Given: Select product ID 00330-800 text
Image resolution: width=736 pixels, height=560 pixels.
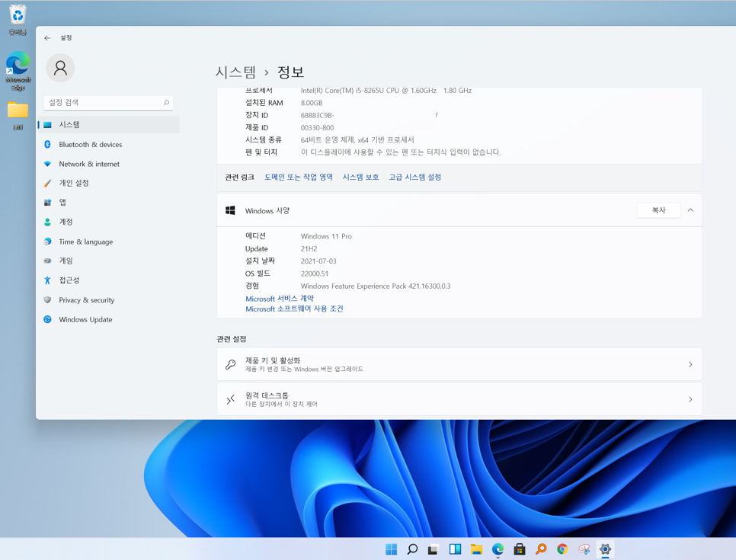Looking at the screenshot, I should click(317, 128).
